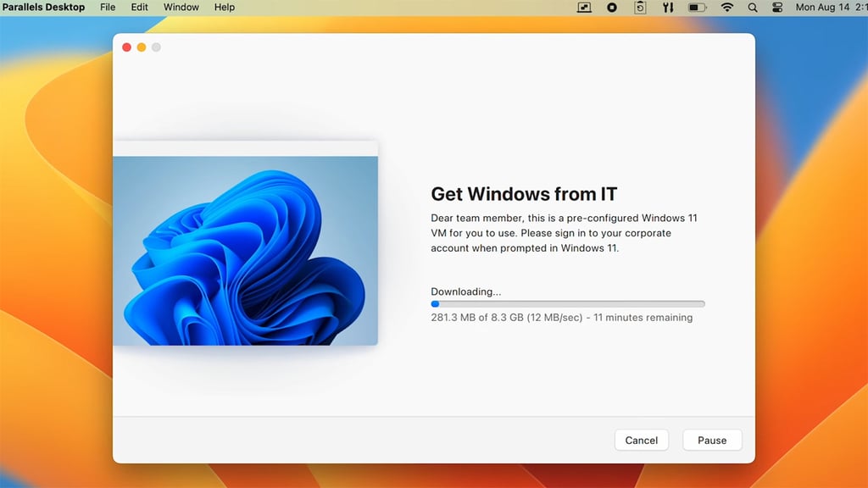Image resolution: width=868 pixels, height=488 pixels.
Task: Open Spotlight search from the menu bar
Action: click(752, 8)
